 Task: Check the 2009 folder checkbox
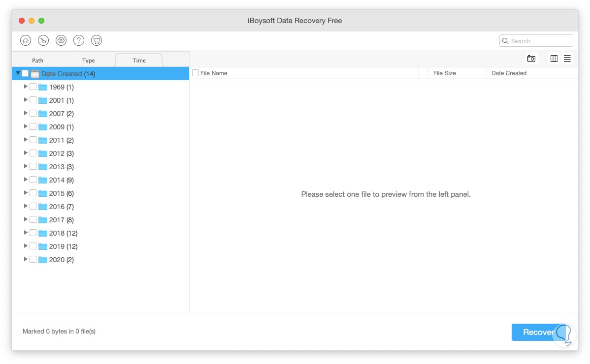[x=33, y=126]
